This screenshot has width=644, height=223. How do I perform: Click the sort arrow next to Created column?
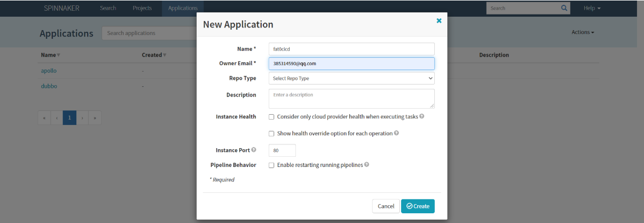click(x=164, y=55)
